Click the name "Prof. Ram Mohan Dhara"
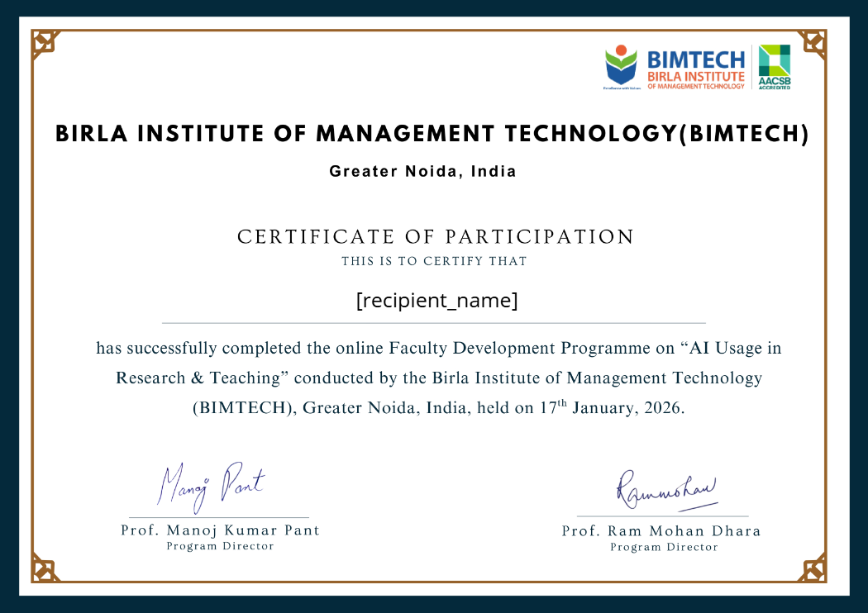 click(661, 530)
